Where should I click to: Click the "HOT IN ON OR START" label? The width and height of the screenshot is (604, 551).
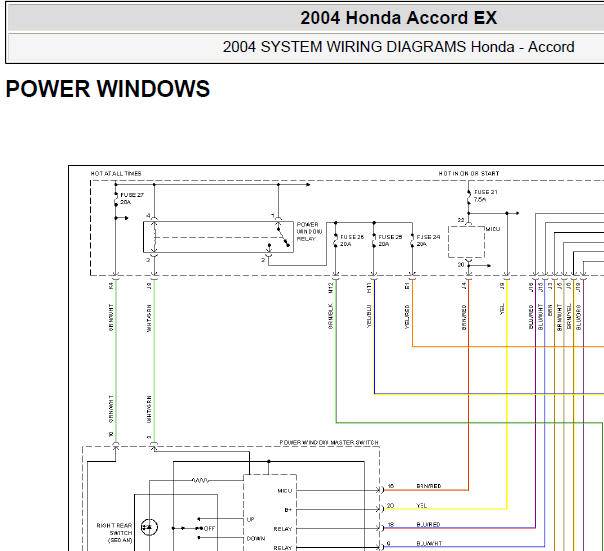(x=469, y=174)
